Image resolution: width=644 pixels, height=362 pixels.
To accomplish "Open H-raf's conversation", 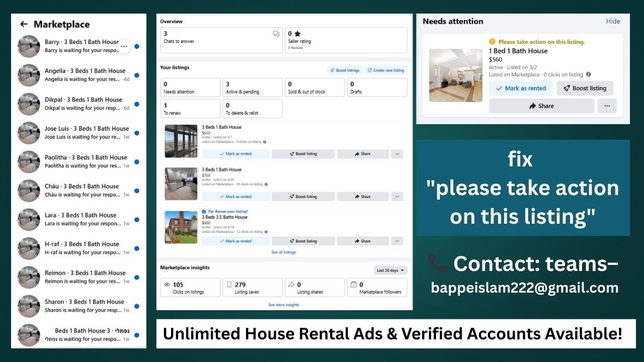I will (78, 248).
